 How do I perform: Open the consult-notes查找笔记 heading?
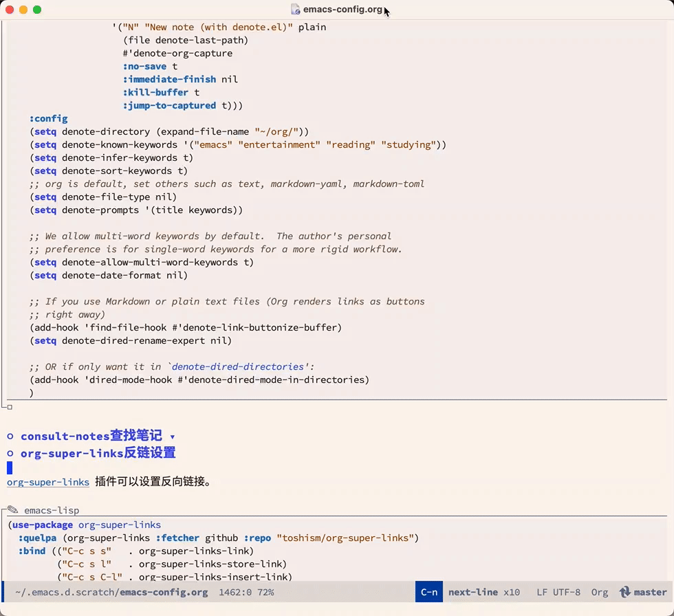point(91,436)
